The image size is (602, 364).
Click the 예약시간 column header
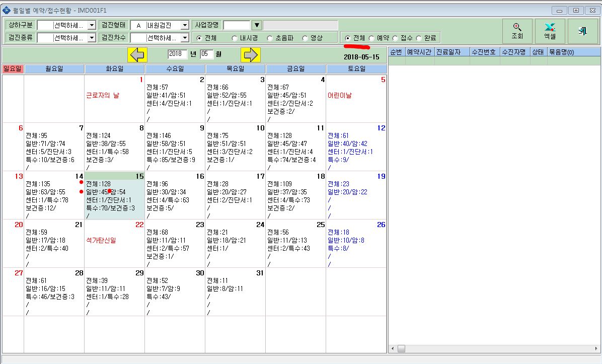pyautogui.click(x=420, y=52)
